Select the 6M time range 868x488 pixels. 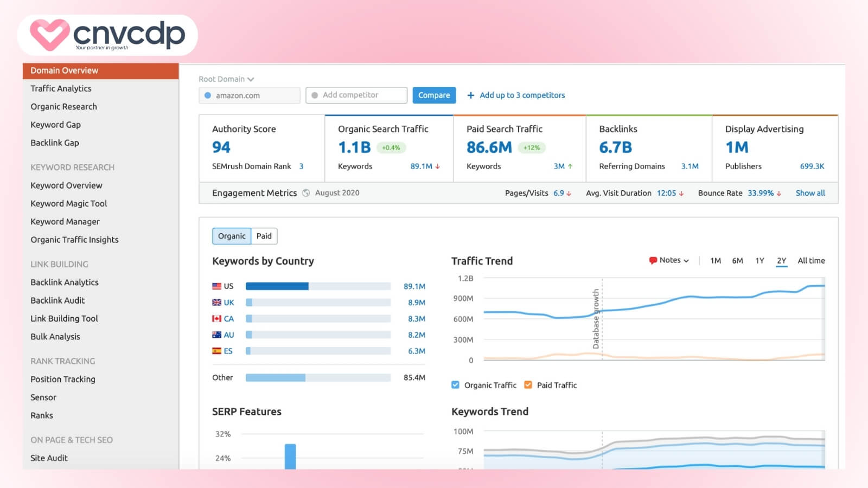click(737, 261)
